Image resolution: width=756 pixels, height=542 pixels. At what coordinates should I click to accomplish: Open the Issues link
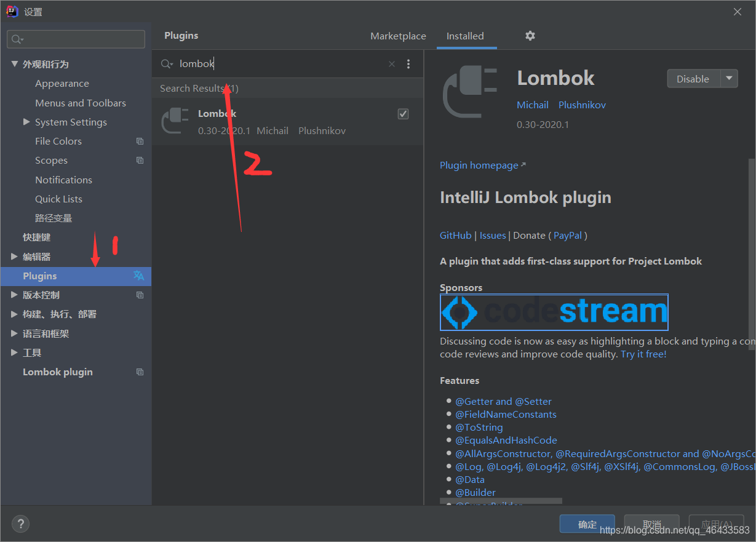click(493, 236)
